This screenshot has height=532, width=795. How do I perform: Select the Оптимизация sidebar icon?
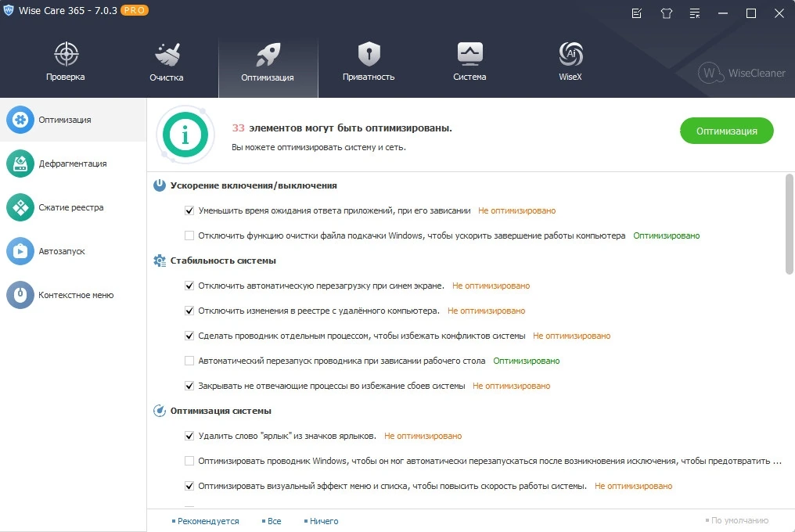[x=20, y=120]
